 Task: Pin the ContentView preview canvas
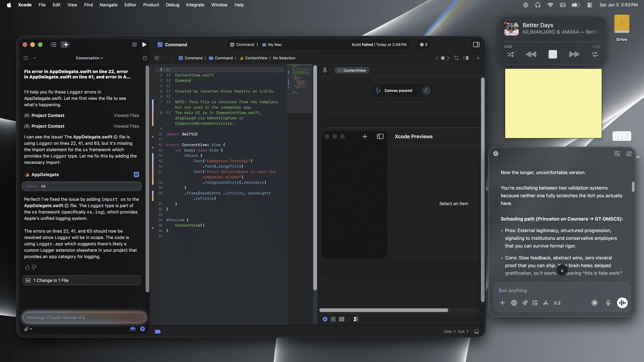(325, 70)
